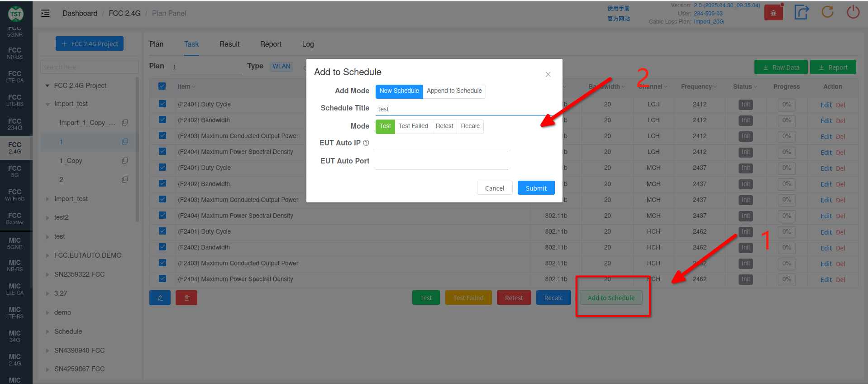Image resolution: width=868 pixels, height=384 pixels.
Task: Toggle the hamburger sidebar menu icon
Action: pos(45,14)
